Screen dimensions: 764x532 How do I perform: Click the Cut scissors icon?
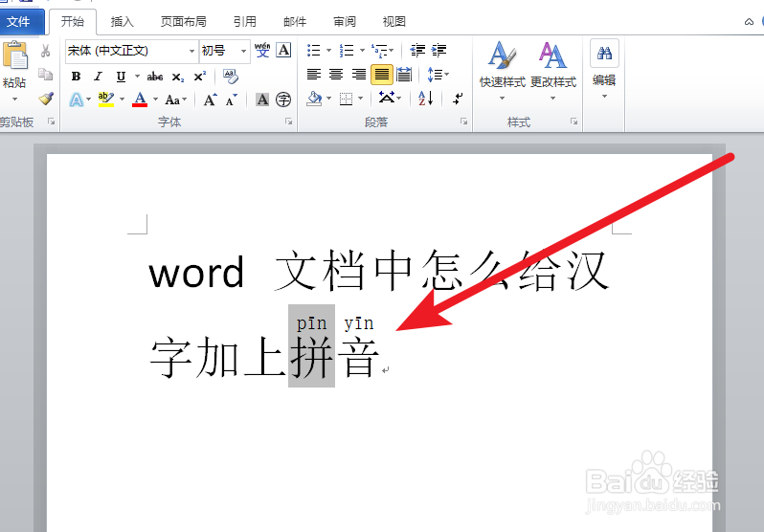(x=45, y=51)
